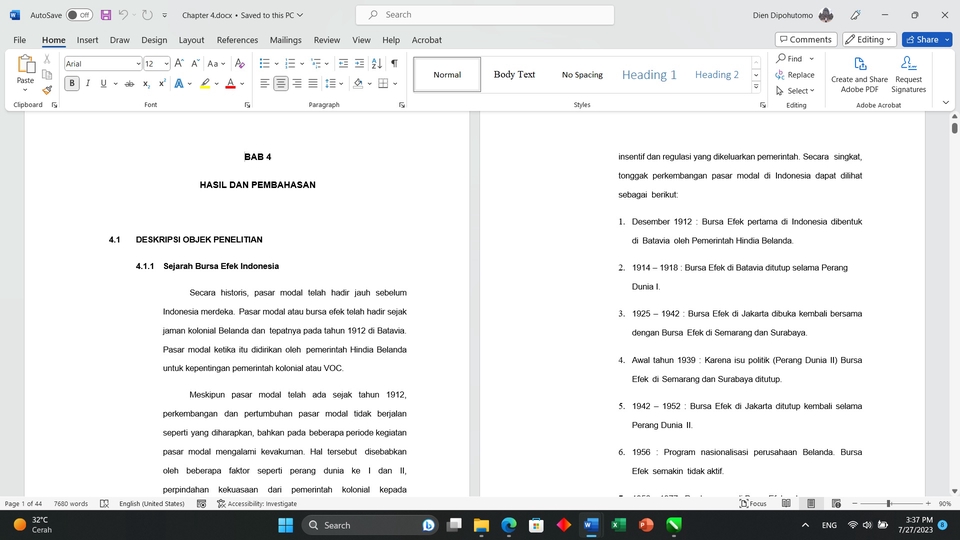Open File Explorer from taskbar
The width and height of the screenshot is (960, 540).
pos(481,525)
